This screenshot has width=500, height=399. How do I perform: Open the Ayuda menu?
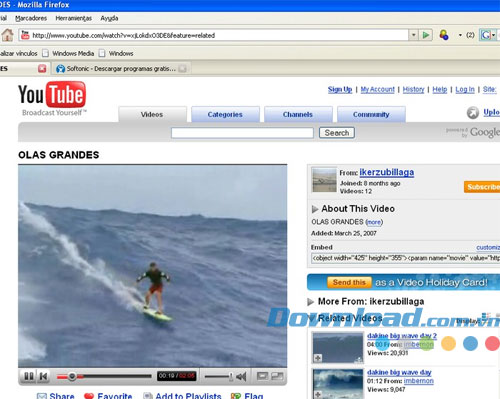click(x=109, y=18)
